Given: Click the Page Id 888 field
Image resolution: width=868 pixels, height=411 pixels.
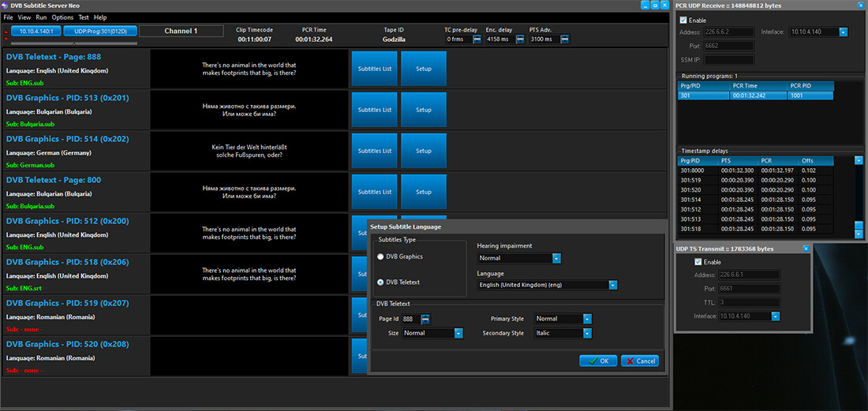Looking at the screenshot, I should pyautogui.click(x=411, y=319).
